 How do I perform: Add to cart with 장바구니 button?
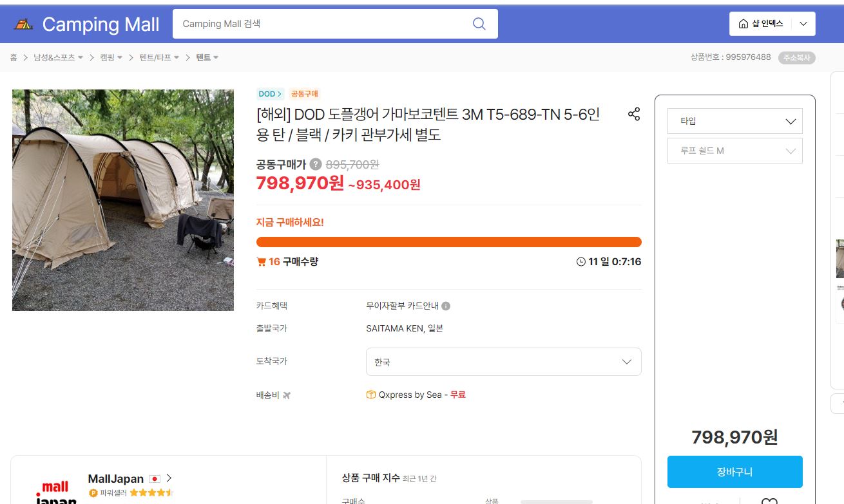click(x=735, y=472)
